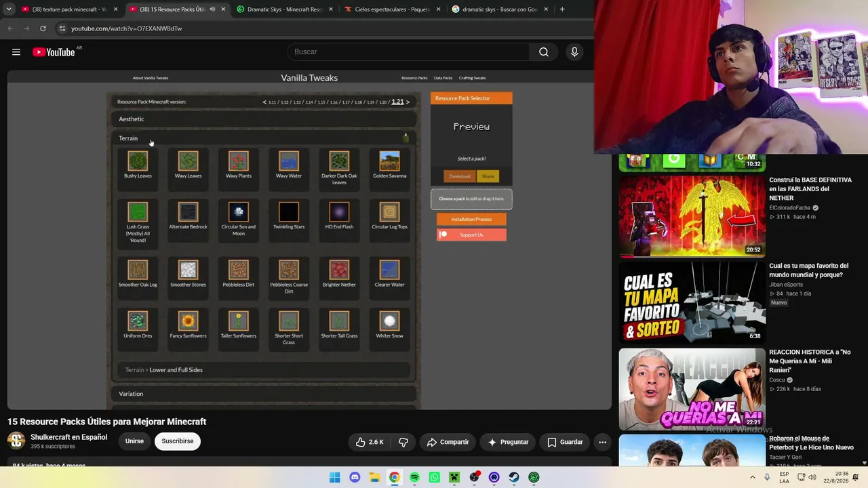Viewport: 868px width, 488px height.
Task: Open the REACCION HISTORICA video thumbnail
Action: pos(692,388)
